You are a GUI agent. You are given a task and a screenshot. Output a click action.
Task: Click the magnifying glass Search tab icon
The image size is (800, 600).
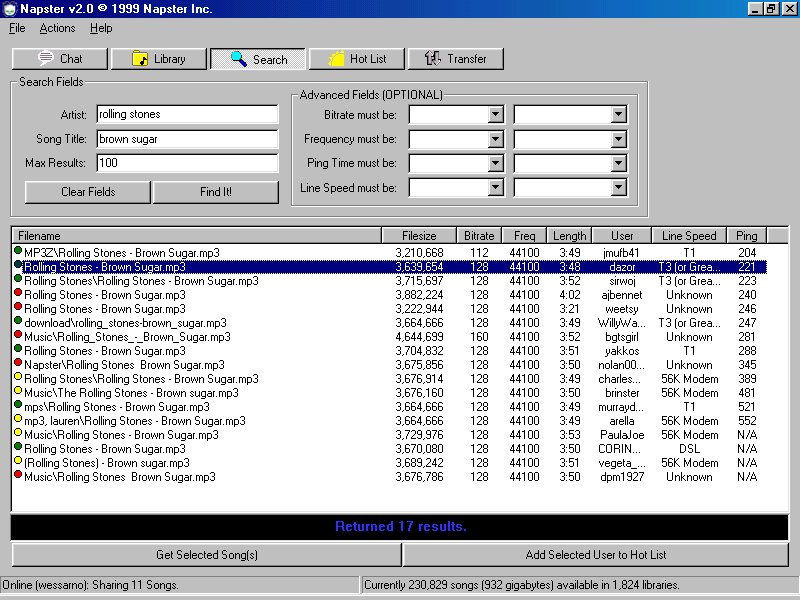tap(239, 59)
